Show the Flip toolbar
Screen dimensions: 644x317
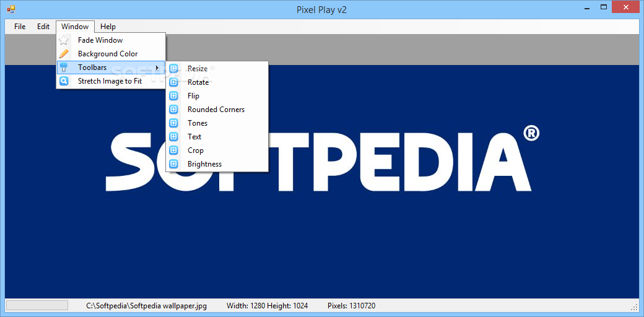pos(217,96)
